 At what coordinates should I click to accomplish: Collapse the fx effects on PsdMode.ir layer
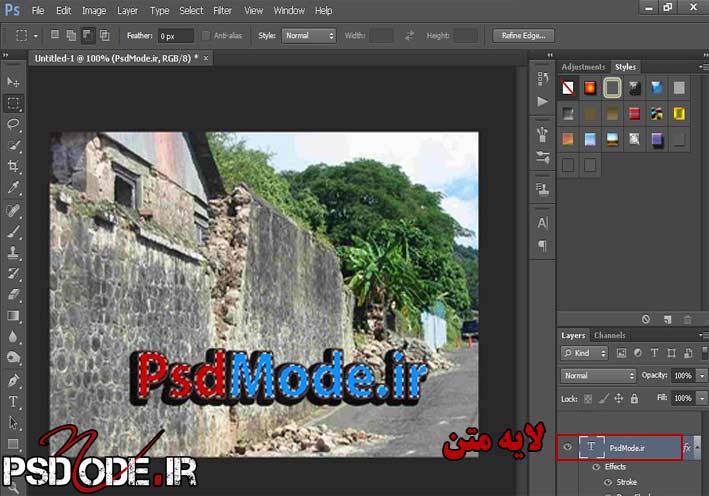click(x=698, y=447)
